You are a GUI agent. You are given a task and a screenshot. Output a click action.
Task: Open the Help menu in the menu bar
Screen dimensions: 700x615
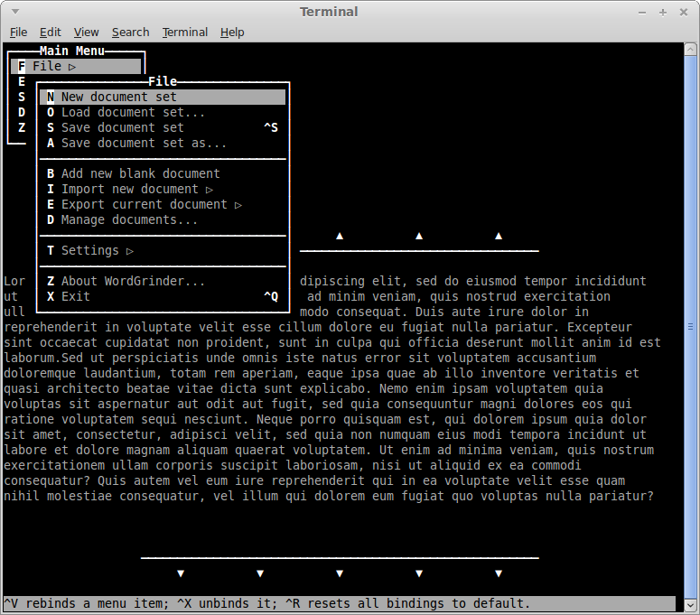point(232,32)
